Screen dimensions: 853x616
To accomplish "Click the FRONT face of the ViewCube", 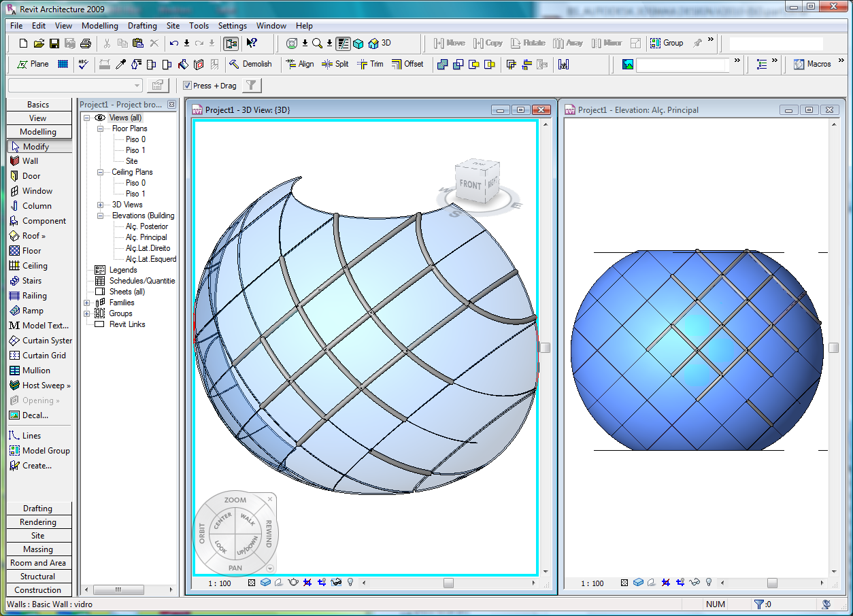I will (x=470, y=184).
